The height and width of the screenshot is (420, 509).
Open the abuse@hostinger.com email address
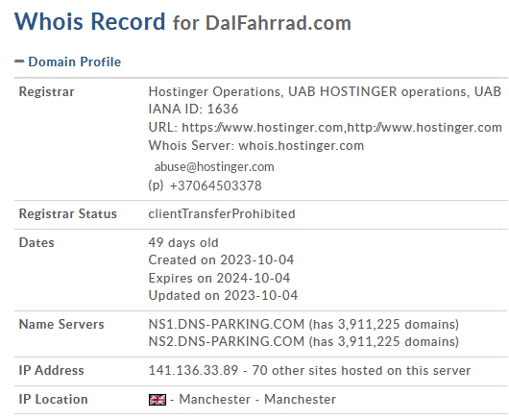click(214, 166)
